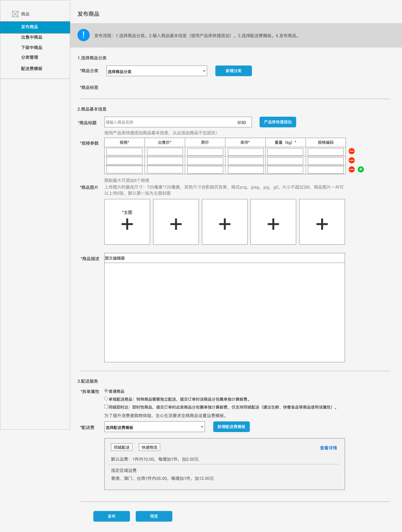Select the 普通商品 radio option
Viewport: 402px width, 532px height.
click(106, 391)
